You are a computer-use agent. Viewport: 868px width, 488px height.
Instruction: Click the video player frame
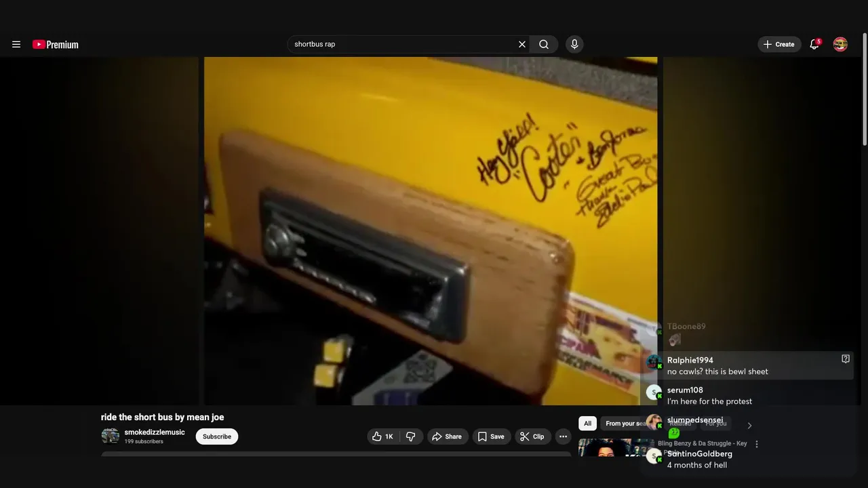(431, 230)
